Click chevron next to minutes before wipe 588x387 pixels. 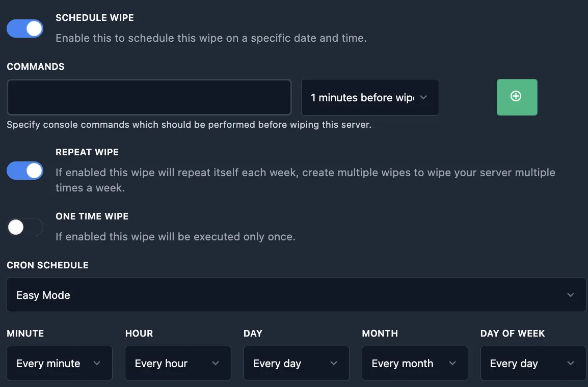(423, 97)
